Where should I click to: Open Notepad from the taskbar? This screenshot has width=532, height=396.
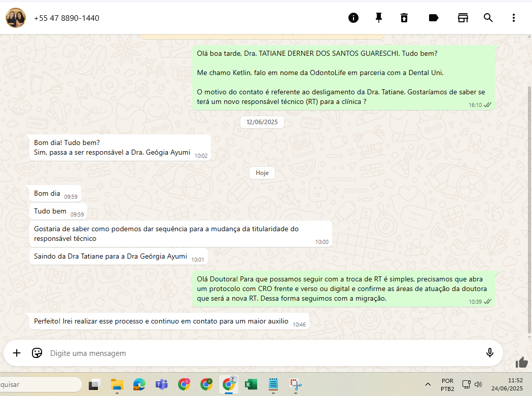273,384
